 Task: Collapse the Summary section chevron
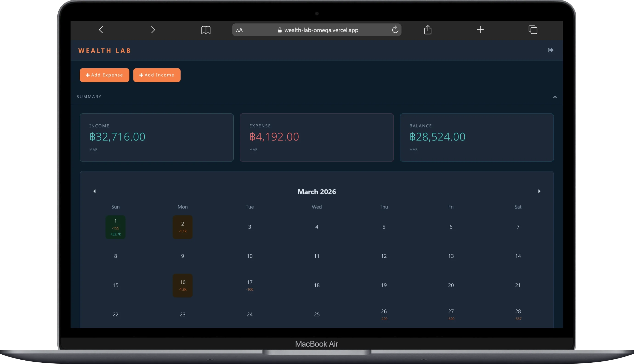click(555, 97)
